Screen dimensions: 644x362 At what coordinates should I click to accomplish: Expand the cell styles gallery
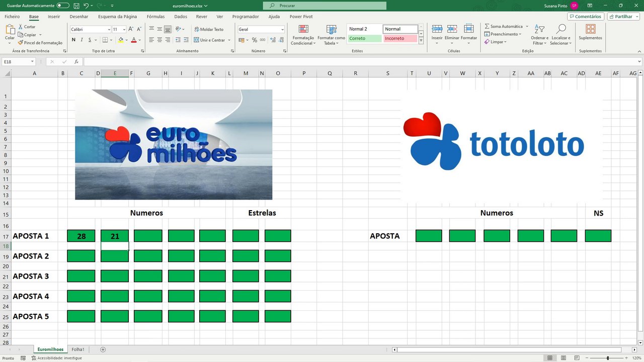click(x=421, y=40)
